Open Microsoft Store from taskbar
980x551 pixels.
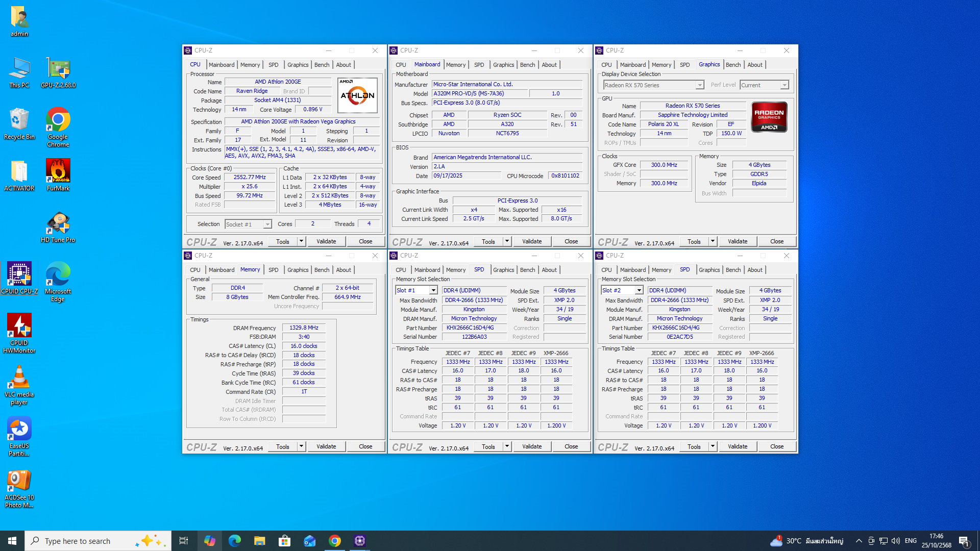pos(285,541)
